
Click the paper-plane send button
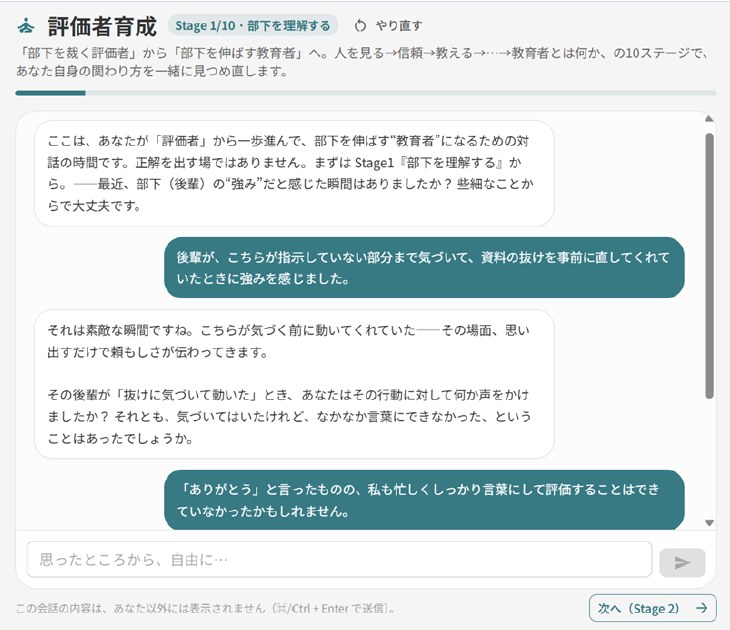tap(682, 562)
